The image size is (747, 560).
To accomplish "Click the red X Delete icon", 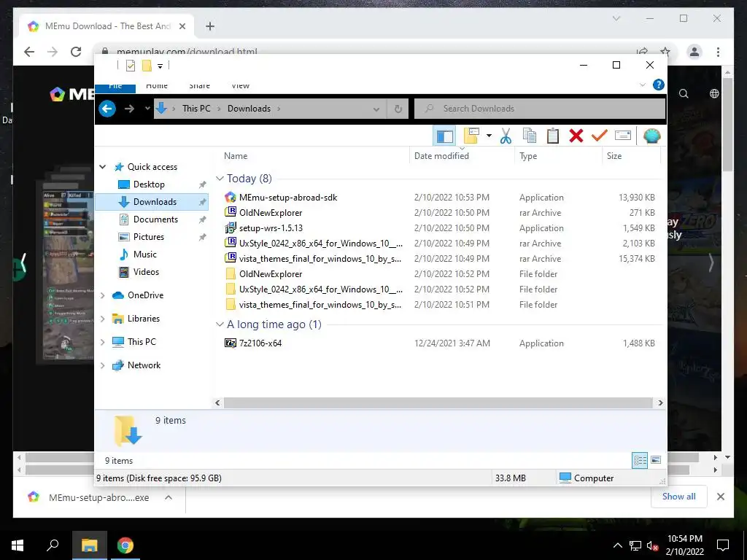I will [x=576, y=136].
